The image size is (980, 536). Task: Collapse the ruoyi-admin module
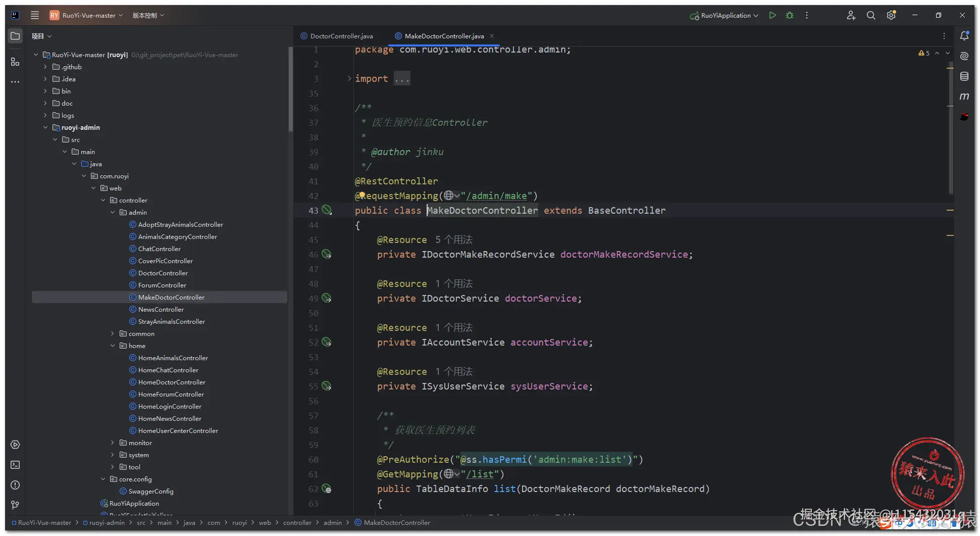[45, 127]
